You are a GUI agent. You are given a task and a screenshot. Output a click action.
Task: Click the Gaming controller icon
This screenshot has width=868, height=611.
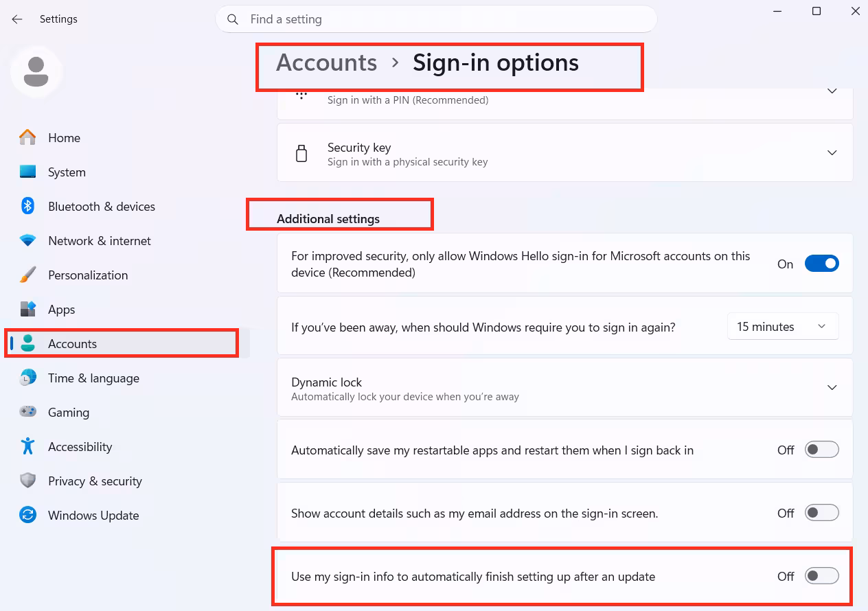pos(27,412)
